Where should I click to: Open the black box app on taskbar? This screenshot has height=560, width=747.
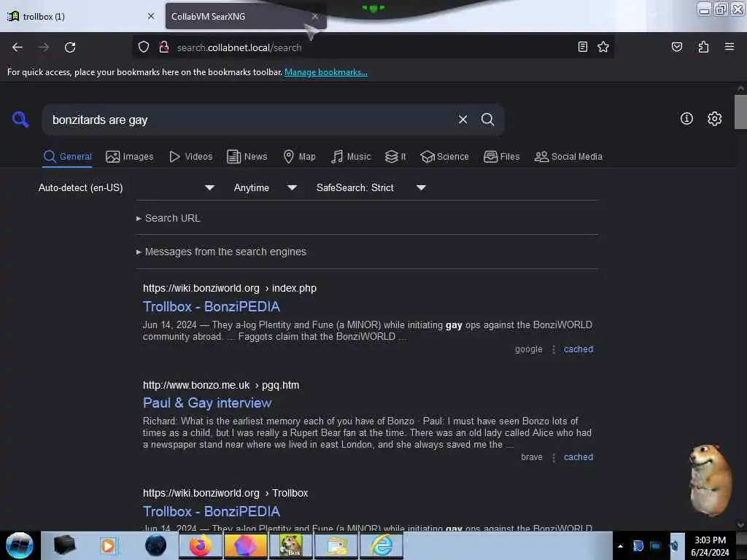[x=64, y=545]
